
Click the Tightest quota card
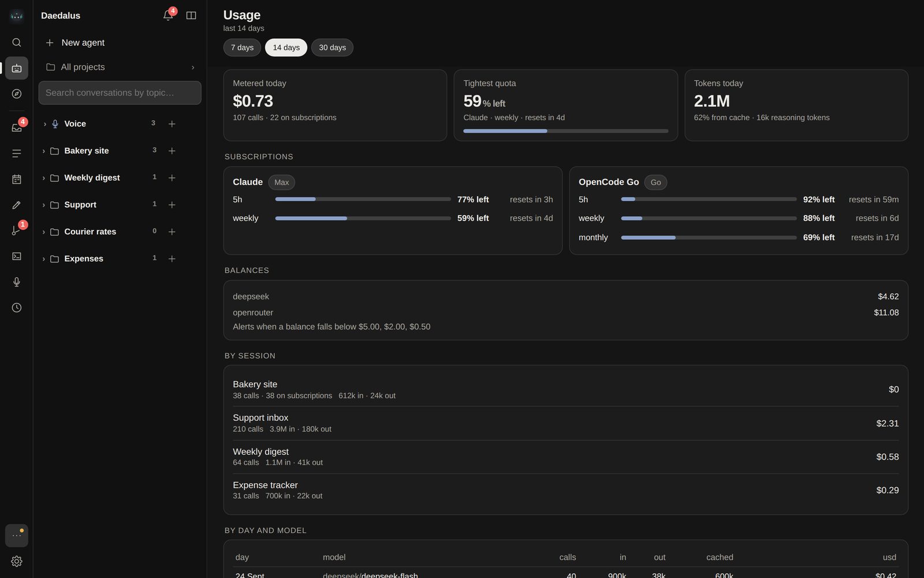coord(565,105)
